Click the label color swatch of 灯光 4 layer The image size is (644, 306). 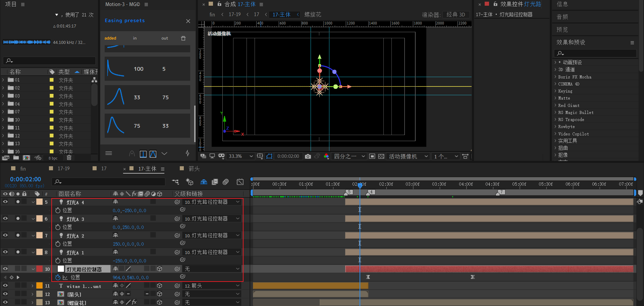[x=40, y=202]
